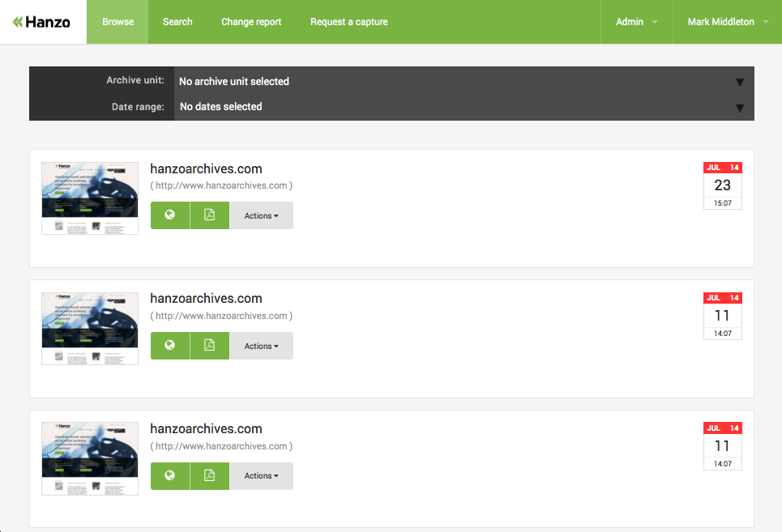This screenshot has width=782, height=532.
Task: Click URL under third capture title
Action: pyautogui.click(x=221, y=446)
